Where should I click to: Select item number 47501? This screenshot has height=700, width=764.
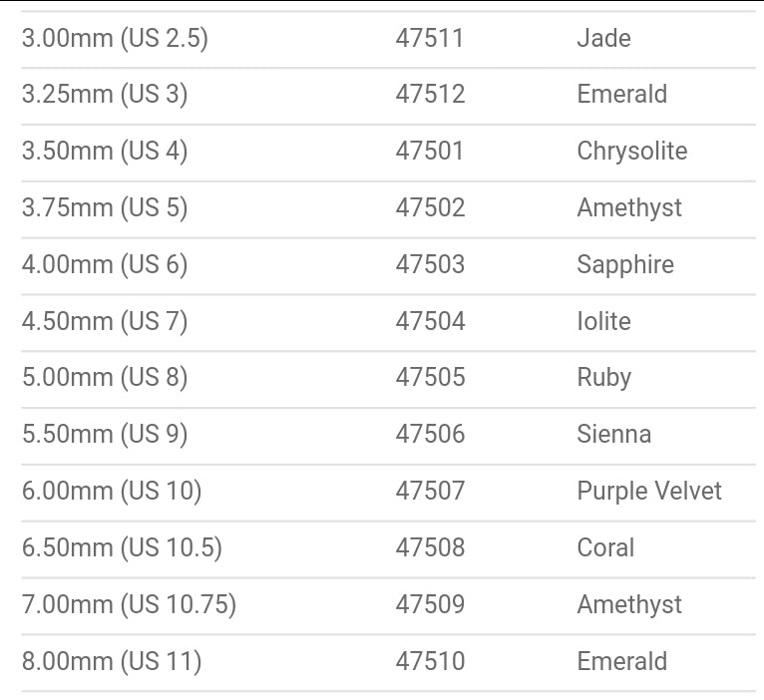430,152
